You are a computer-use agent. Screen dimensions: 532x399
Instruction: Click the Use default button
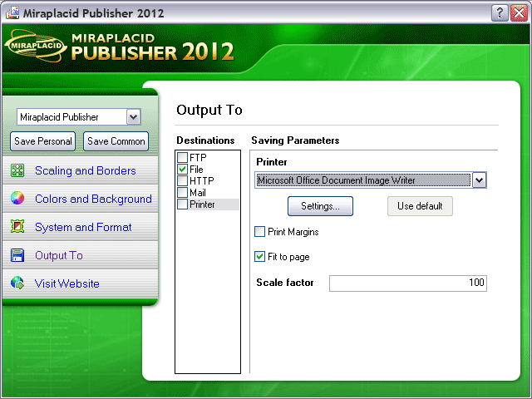tap(420, 206)
